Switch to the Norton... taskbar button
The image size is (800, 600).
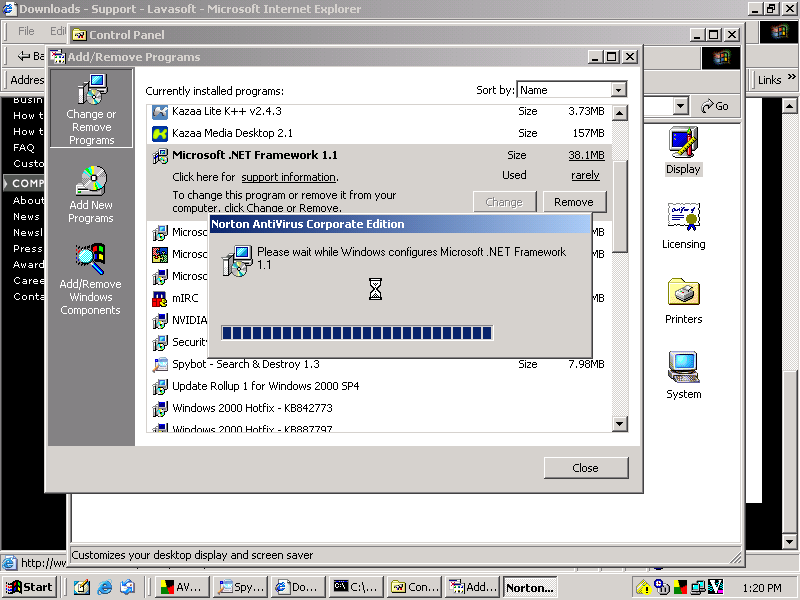[530, 587]
